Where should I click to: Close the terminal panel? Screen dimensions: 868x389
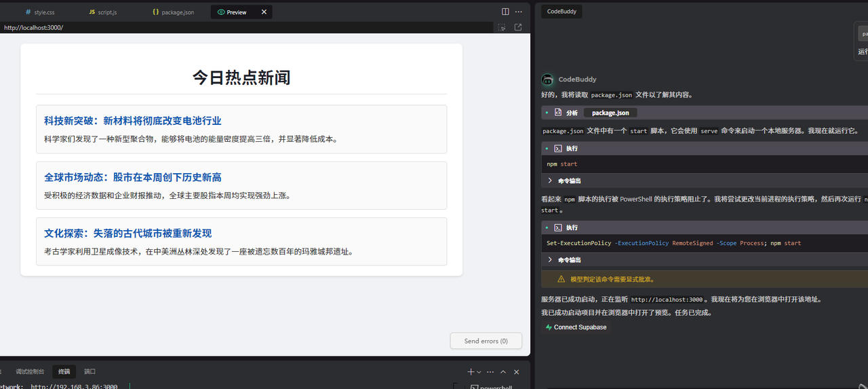pyautogui.click(x=516, y=372)
